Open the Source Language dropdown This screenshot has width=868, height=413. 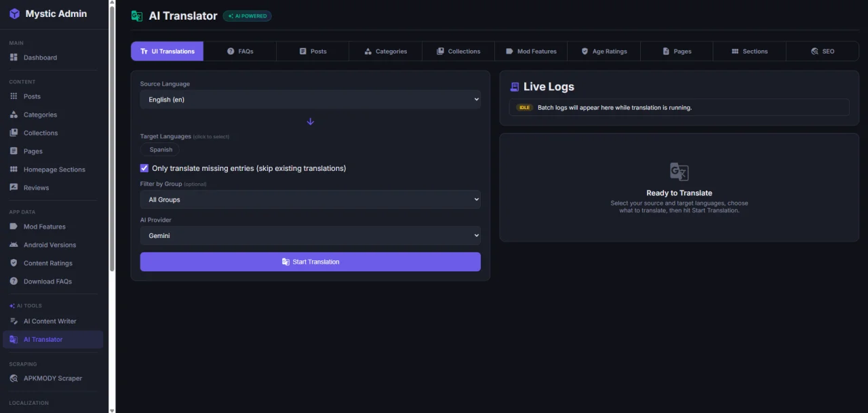[x=311, y=100]
